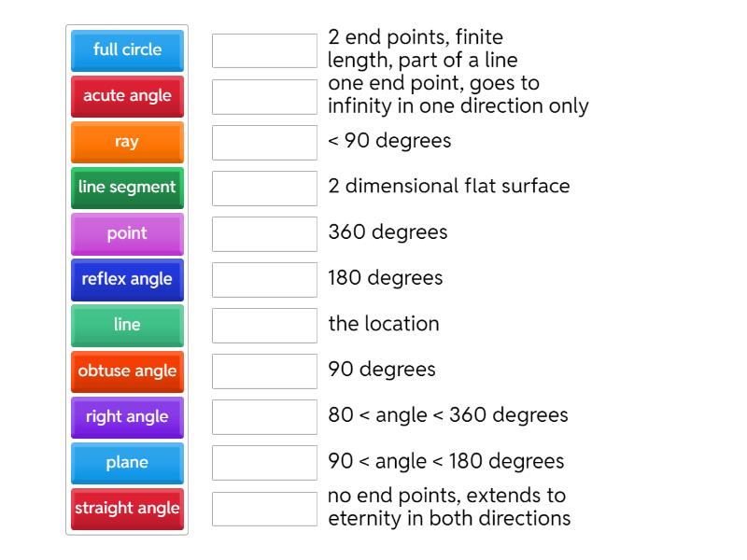Pick the 'point' tile

click(127, 233)
